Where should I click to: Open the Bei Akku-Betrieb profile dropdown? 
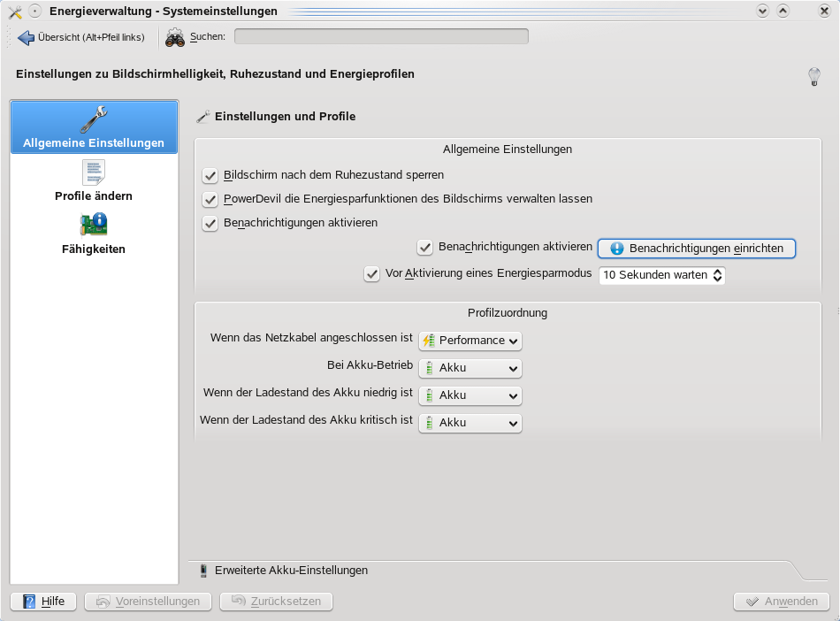coord(470,368)
